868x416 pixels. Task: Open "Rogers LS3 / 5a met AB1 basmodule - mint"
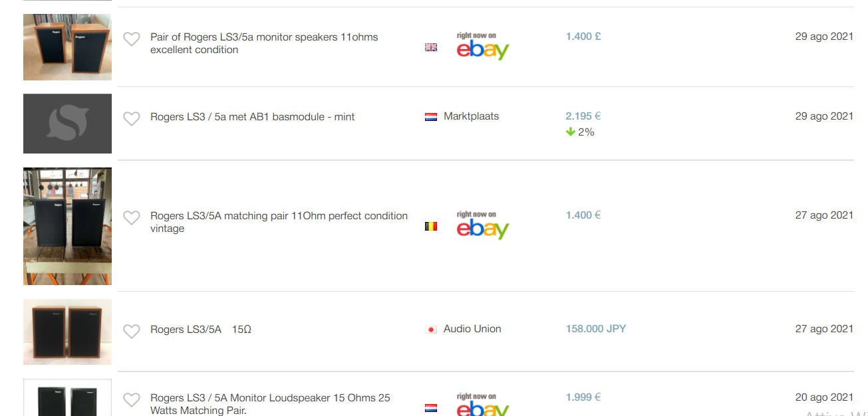point(252,117)
